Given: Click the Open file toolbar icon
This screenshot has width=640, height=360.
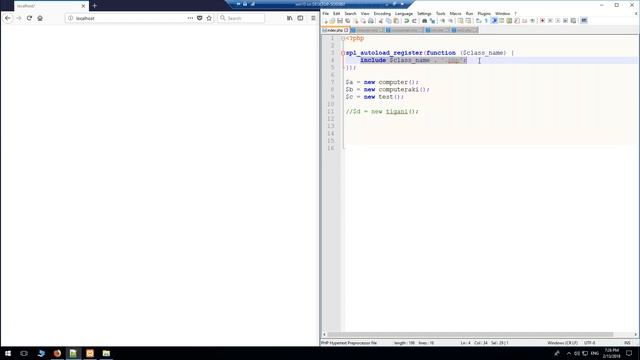Looking at the screenshot, I should 332,20.
